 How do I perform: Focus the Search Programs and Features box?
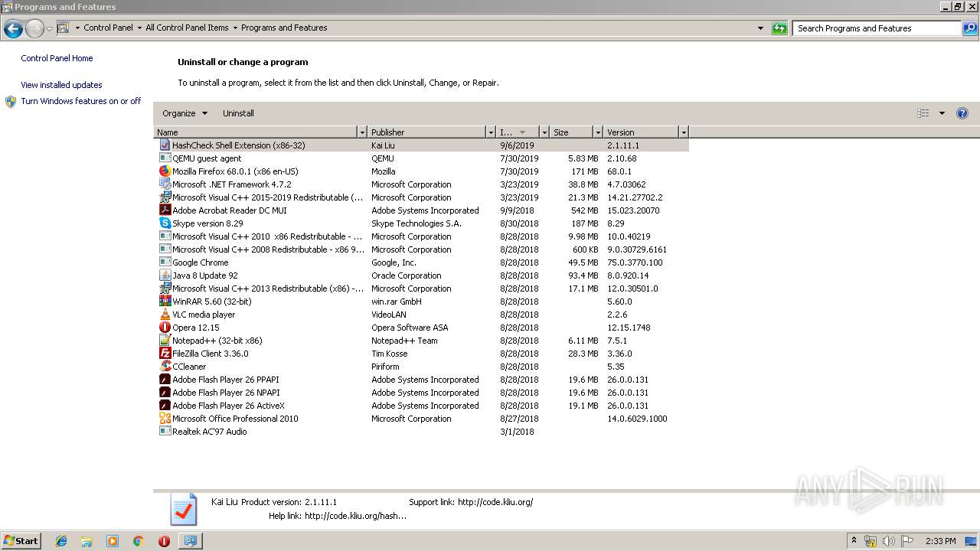[x=877, y=28]
